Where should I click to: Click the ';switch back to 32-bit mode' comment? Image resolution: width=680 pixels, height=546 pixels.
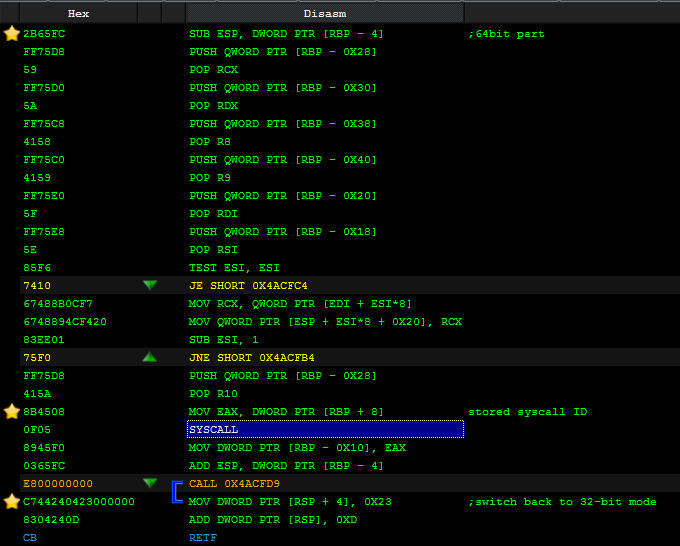point(562,501)
